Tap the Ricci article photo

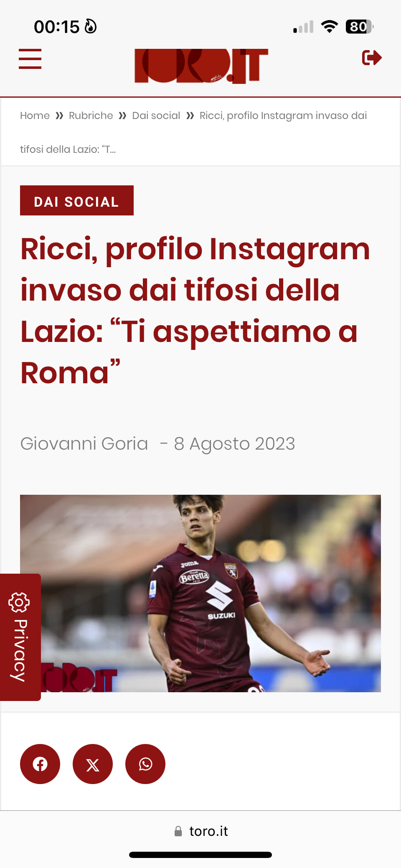coord(200,593)
